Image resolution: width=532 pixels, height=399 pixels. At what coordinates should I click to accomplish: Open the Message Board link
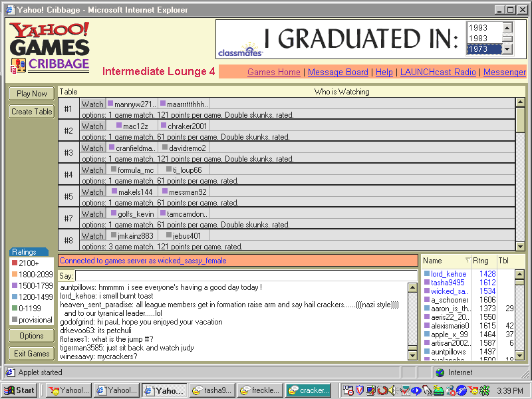pos(338,72)
